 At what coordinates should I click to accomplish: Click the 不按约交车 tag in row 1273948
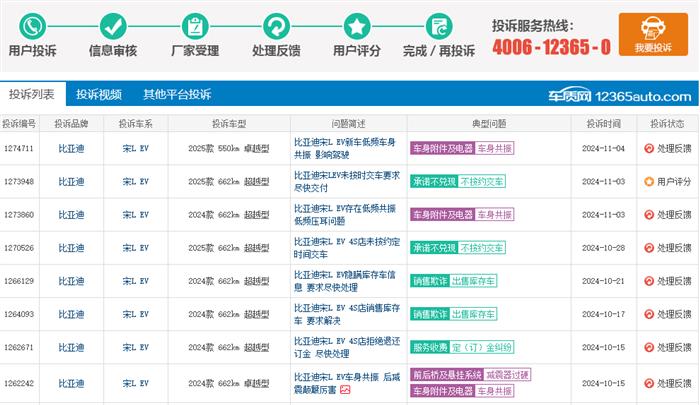tap(482, 181)
